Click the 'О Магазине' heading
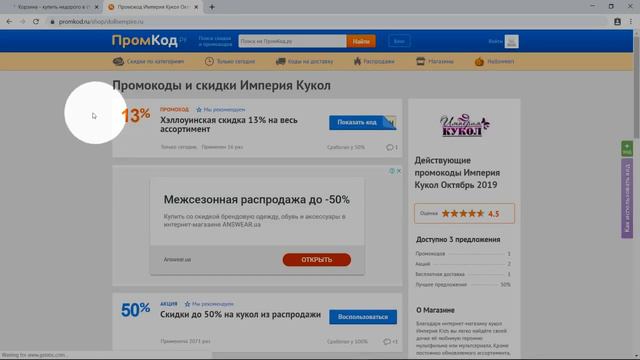 436,310
